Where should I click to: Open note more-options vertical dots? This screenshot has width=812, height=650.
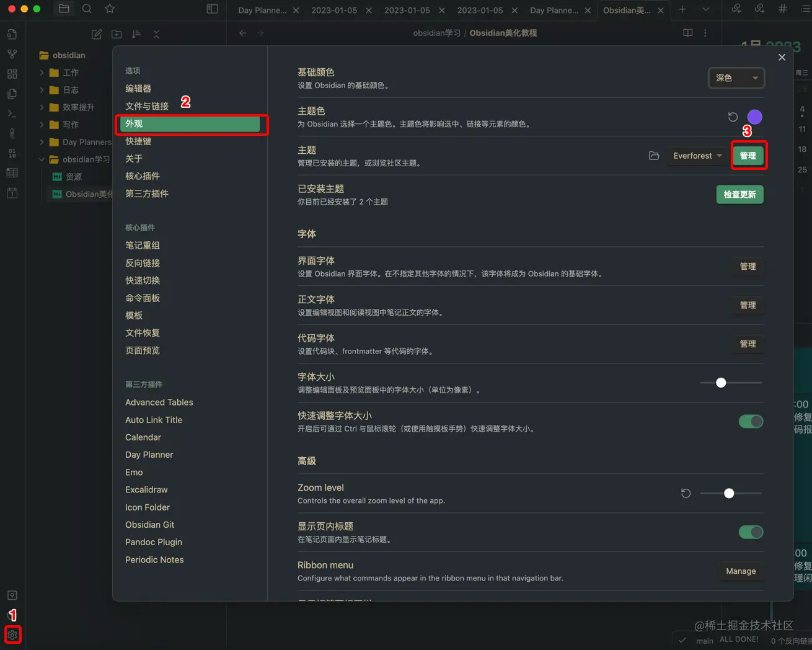(x=705, y=33)
